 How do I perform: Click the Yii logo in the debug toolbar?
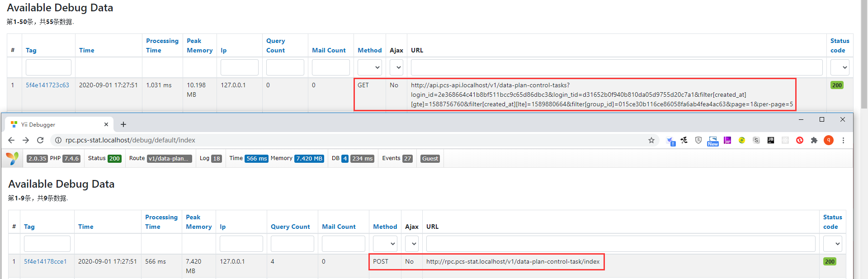[x=13, y=158]
